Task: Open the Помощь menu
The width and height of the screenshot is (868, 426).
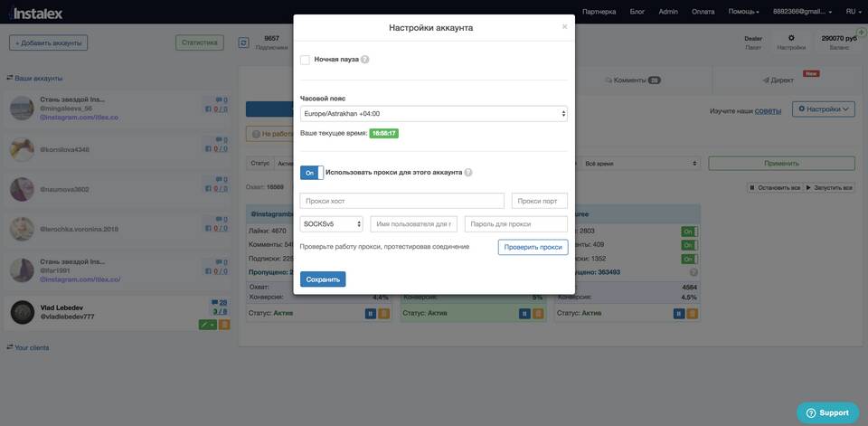Action: tap(744, 12)
